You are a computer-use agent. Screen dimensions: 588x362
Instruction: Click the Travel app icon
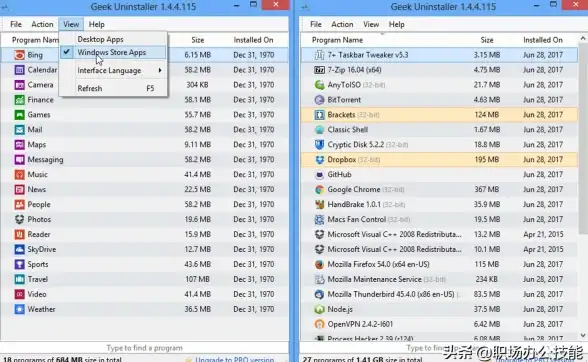[20, 279]
